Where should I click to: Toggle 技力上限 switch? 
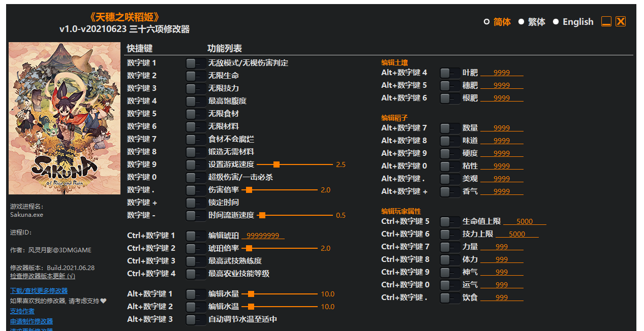450,234
